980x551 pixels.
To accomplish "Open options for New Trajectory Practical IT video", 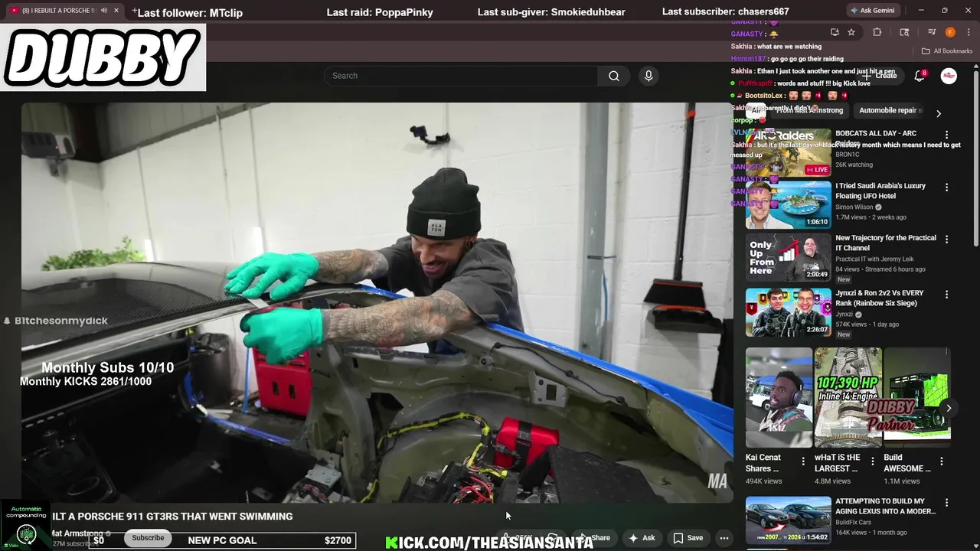I will pyautogui.click(x=946, y=240).
